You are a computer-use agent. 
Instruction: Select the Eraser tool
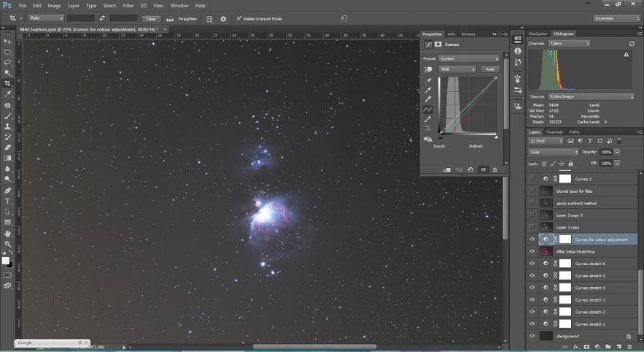coord(7,148)
